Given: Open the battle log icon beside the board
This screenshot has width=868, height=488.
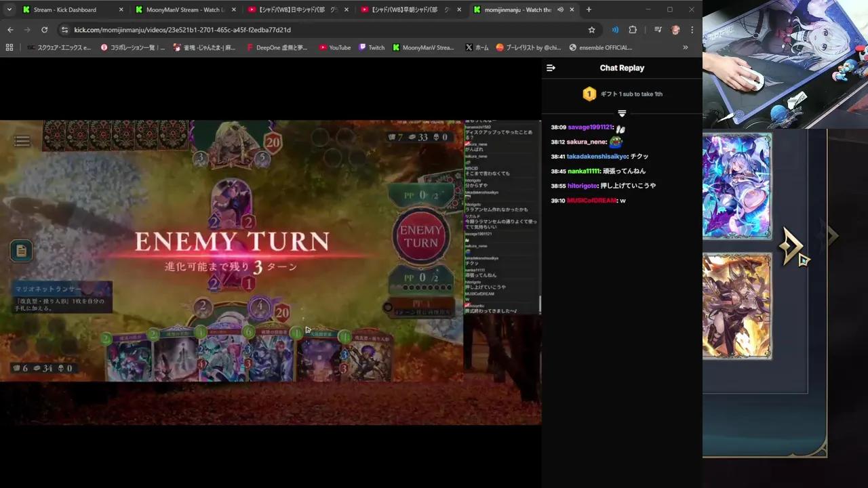Looking at the screenshot, I should pyautogui.click(x=21, y=251).
